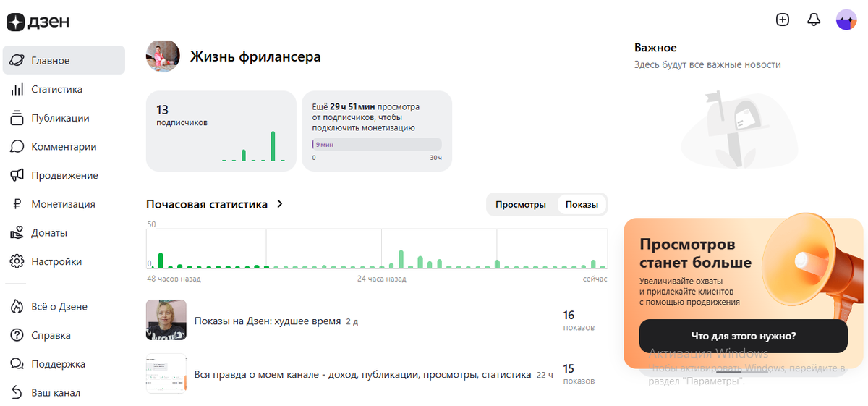Open the 13 подписчиков card

(221, 131)
